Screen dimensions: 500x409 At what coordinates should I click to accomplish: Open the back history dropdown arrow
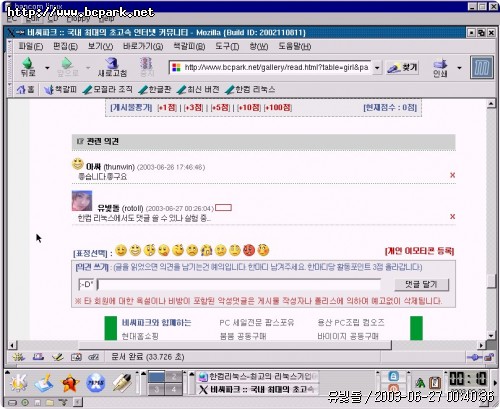pyautogui.click(x=47, y=68)
